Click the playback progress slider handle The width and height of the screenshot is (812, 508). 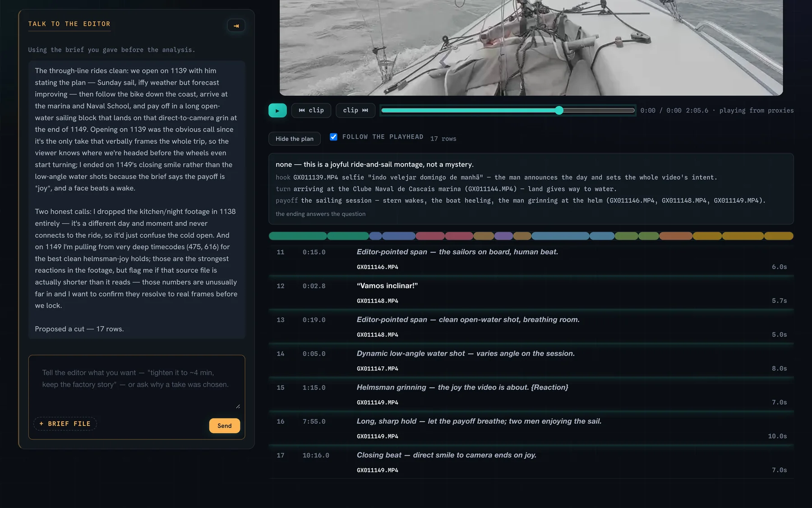coord(559,111)
